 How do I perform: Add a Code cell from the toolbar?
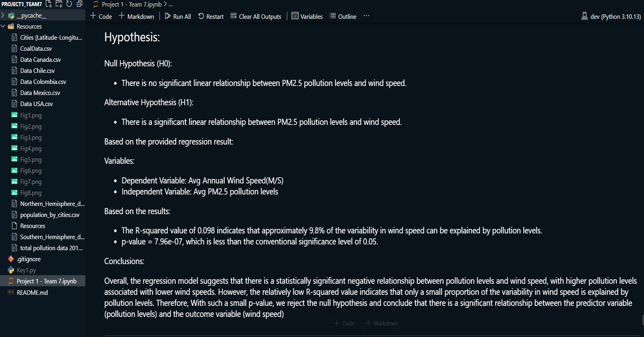(101, 16)
